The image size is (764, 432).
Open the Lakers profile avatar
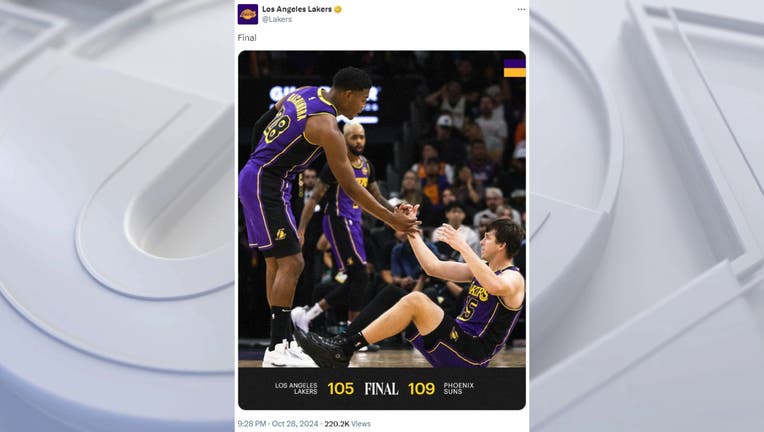[248, 14]
